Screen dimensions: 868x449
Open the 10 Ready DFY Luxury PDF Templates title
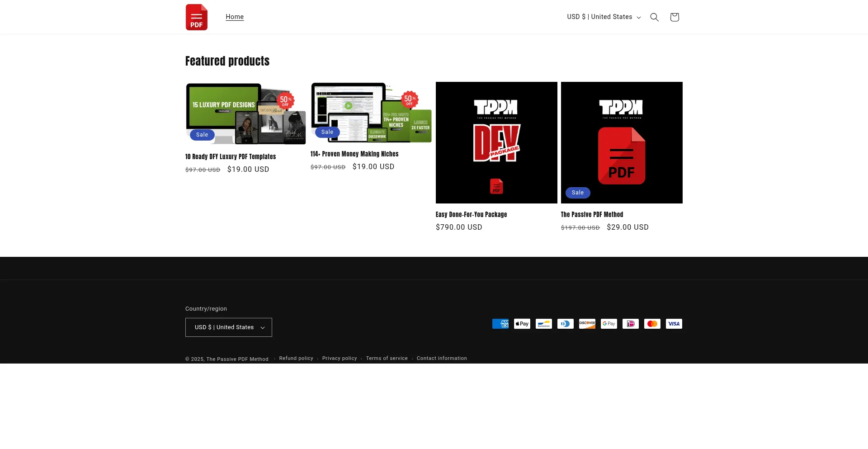point(231,156)
